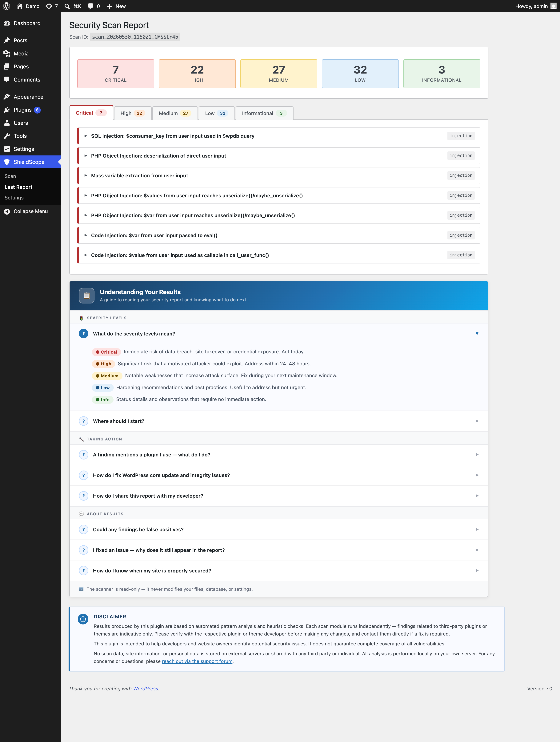The width and height of the screenshot is (560, 742).
Task: Expand PHP Object Injection $var finding
Action: coord(279,215)
